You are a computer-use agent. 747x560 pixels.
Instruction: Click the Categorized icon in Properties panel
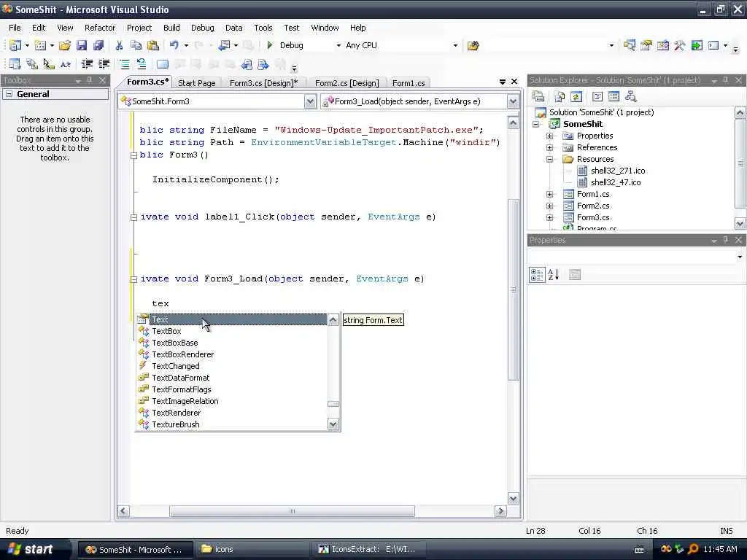(x=537, y=275)
